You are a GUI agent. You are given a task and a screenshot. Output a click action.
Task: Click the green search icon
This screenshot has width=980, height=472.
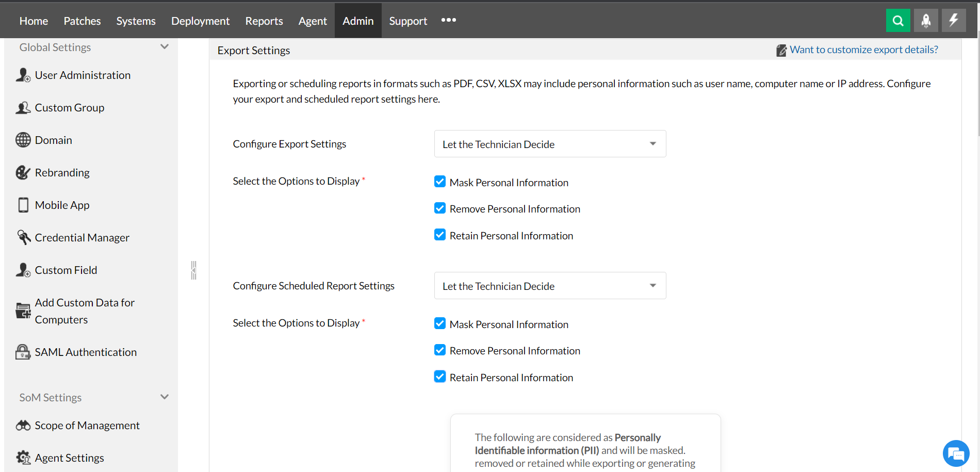pos(898,21)
